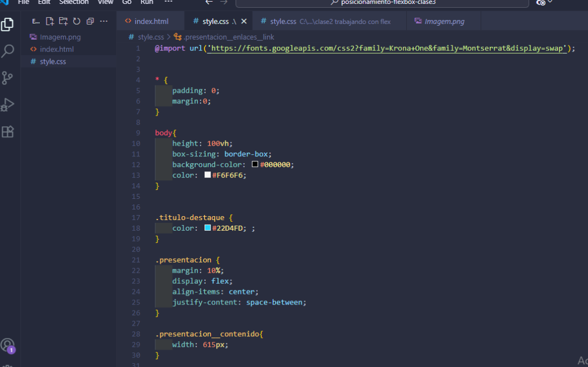This screenshot has height=367, width=588.
Task: Open the Extensions view
Action: 7,132
